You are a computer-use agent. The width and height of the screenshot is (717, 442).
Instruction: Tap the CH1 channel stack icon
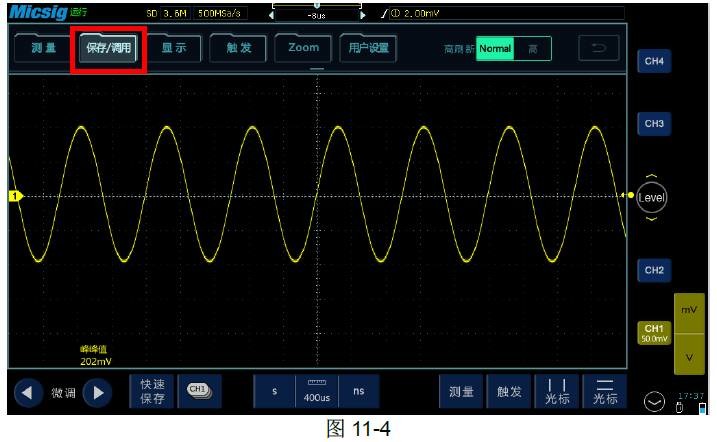point(198,392)
